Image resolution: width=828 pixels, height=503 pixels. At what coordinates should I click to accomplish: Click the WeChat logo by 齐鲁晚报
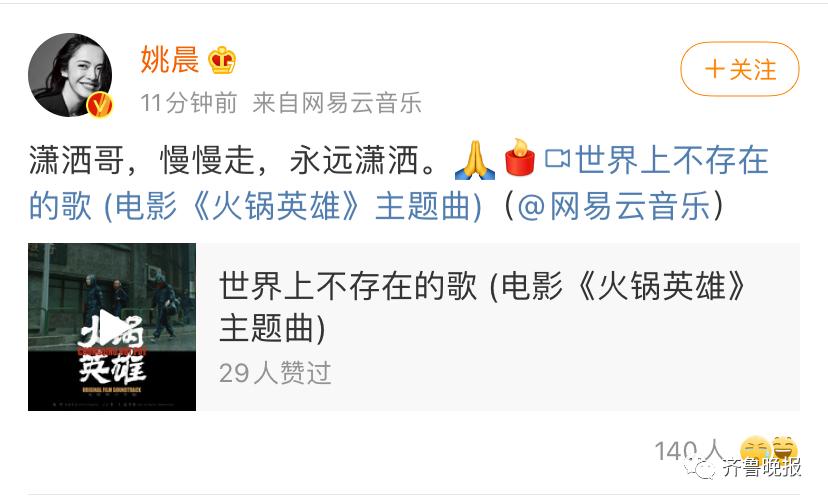coord(700,467)
